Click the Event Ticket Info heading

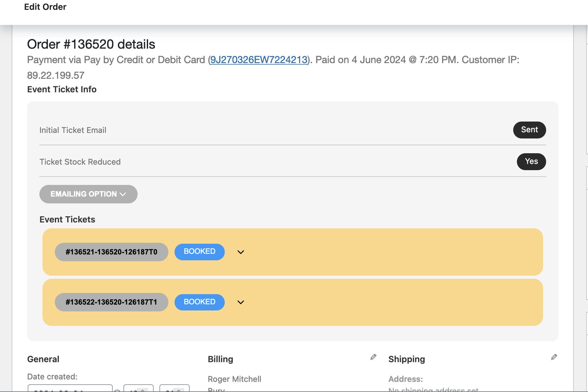click(62, 89)
